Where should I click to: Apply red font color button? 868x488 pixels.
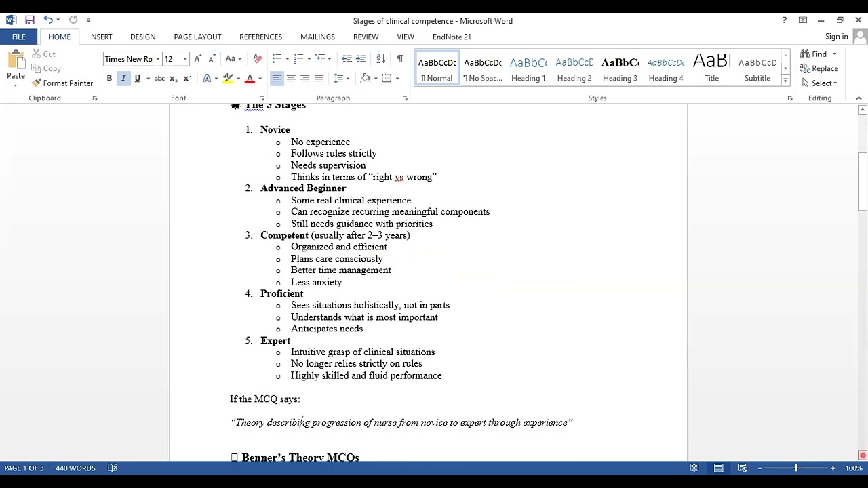tap(249, 79)
